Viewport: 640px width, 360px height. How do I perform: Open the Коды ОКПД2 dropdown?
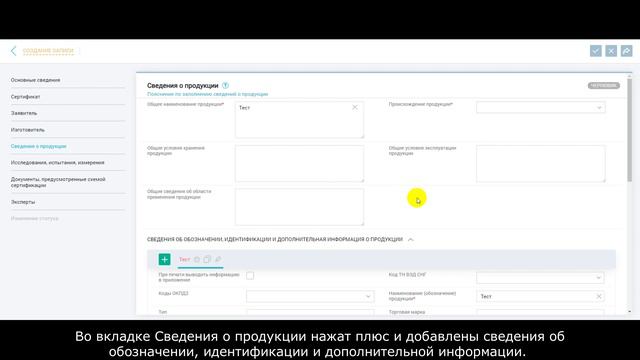click(310, 296)
